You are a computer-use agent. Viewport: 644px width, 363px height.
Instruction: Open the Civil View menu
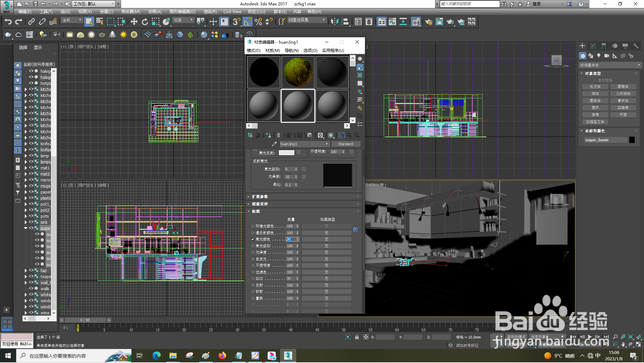[232, 12]
